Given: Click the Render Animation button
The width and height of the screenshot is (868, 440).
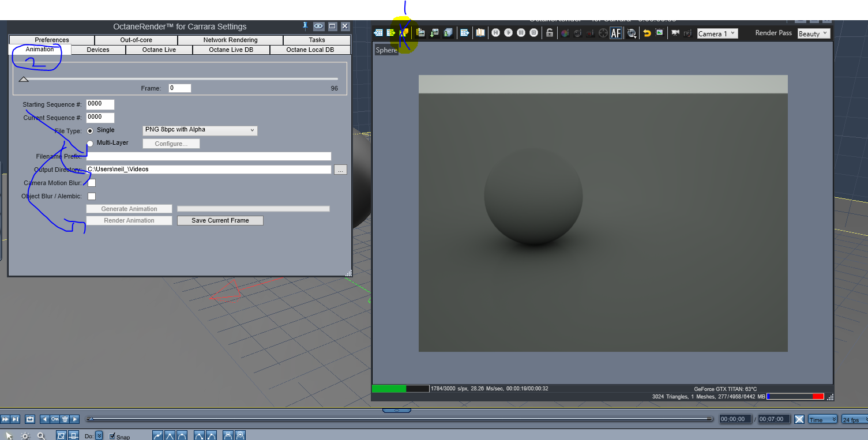Looking at the screenshot, I should 129,220.
